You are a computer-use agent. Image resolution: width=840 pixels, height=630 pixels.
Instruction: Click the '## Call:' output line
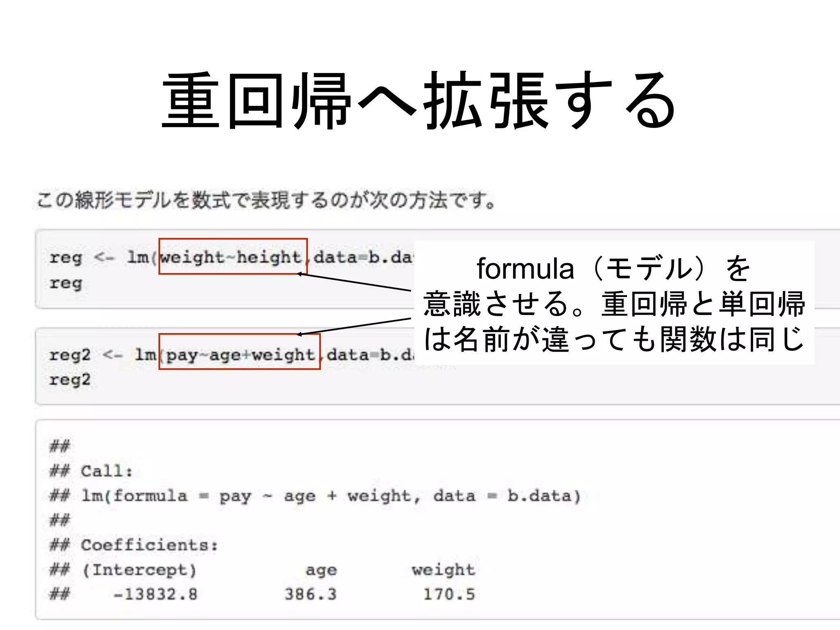[91, 471]
